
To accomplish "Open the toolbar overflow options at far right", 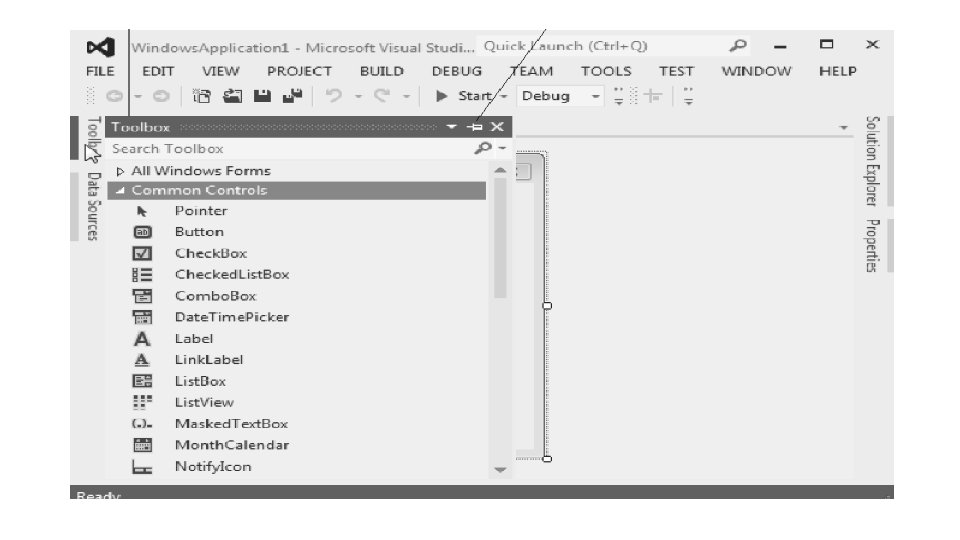I will pyautogui.click(x=688, y=96).
